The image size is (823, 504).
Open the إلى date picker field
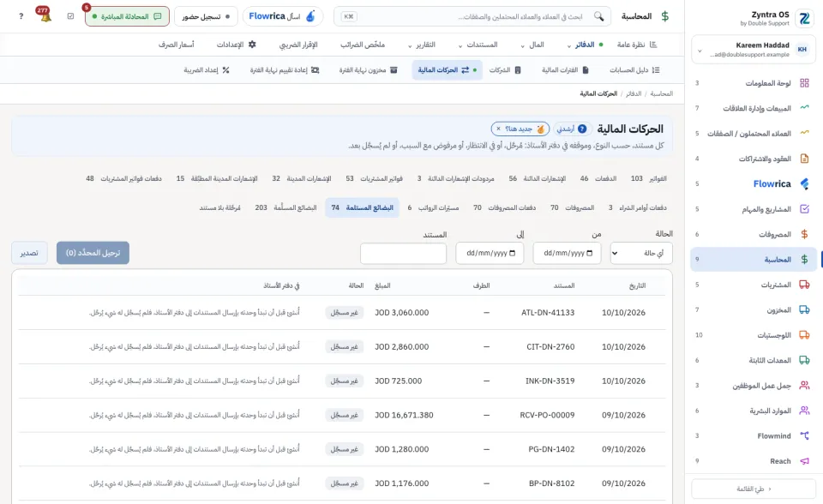pos(490,253)
